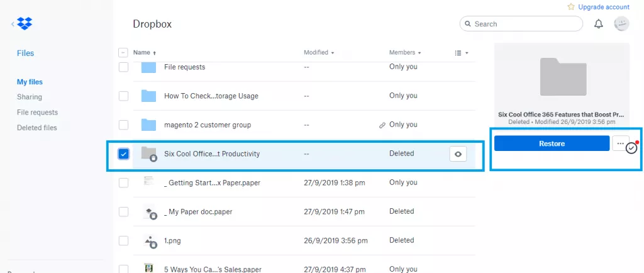
Task: Click the blue Restore button
Action: (x=552, y=143)
